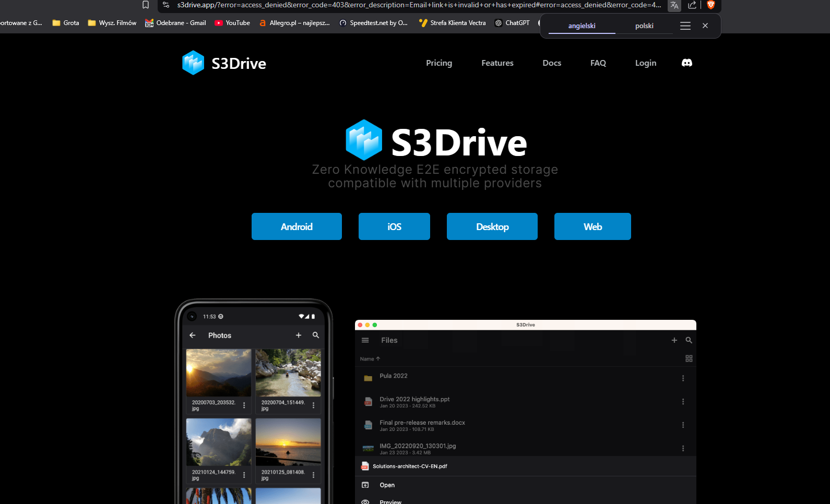The image size is (830, 504).
Task: Click the site info icon in address bar
Action: (x=166, y=5)
